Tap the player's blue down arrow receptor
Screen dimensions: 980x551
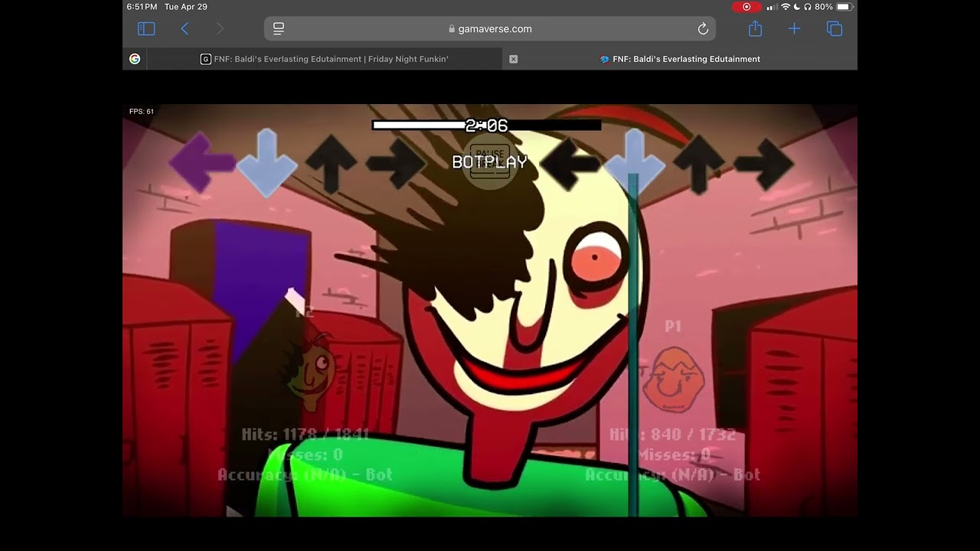[634, 162]
